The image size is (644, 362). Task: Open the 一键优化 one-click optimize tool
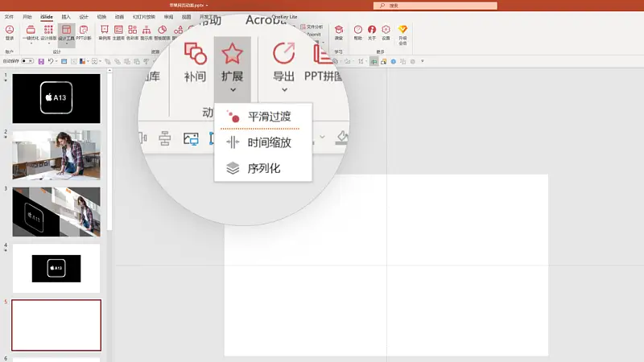pos(31,32)
